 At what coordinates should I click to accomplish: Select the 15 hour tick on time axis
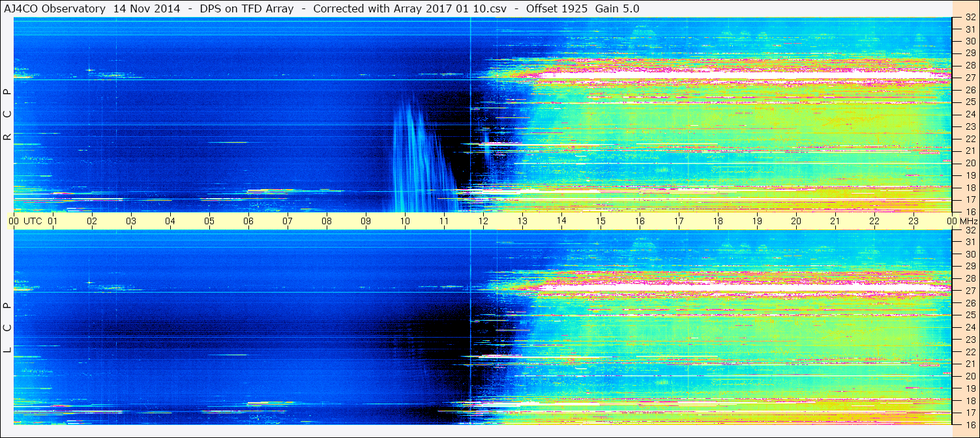pyautogui.click(x=601, y=221)
